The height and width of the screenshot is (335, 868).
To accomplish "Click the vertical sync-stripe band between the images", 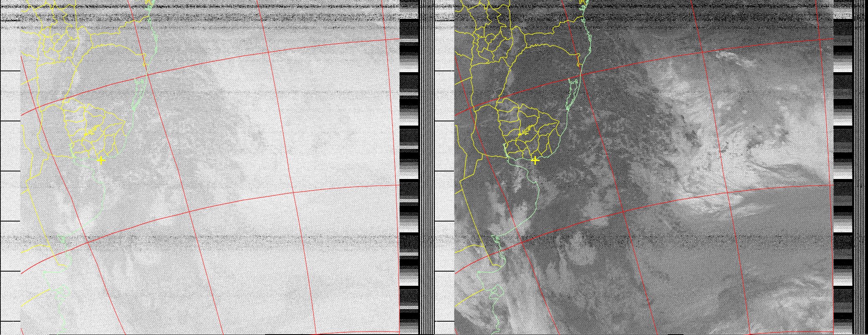I will 426,167.
